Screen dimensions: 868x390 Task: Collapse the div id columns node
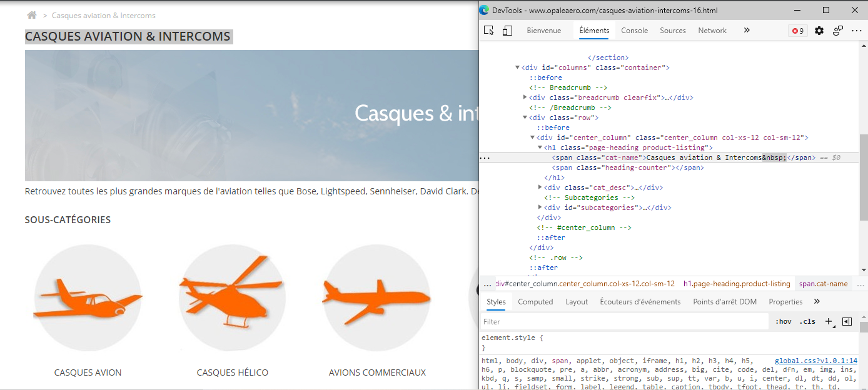518,67
